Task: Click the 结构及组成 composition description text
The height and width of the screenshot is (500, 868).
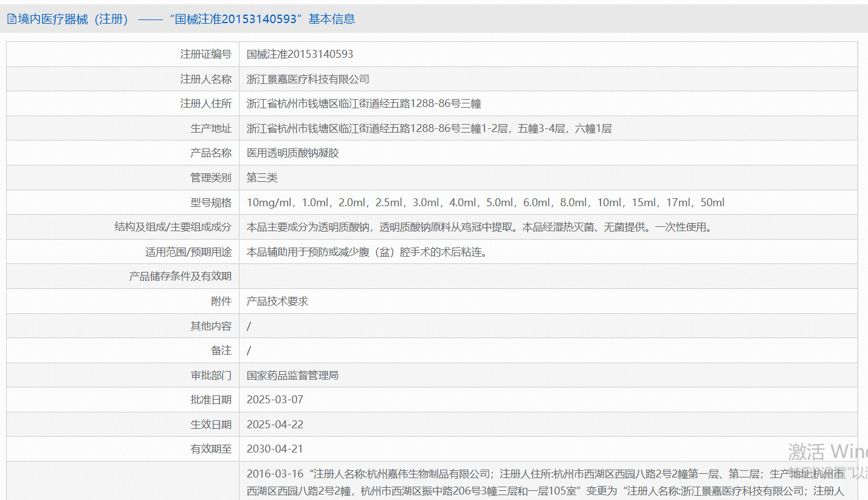Action: (x=478, y=227)
